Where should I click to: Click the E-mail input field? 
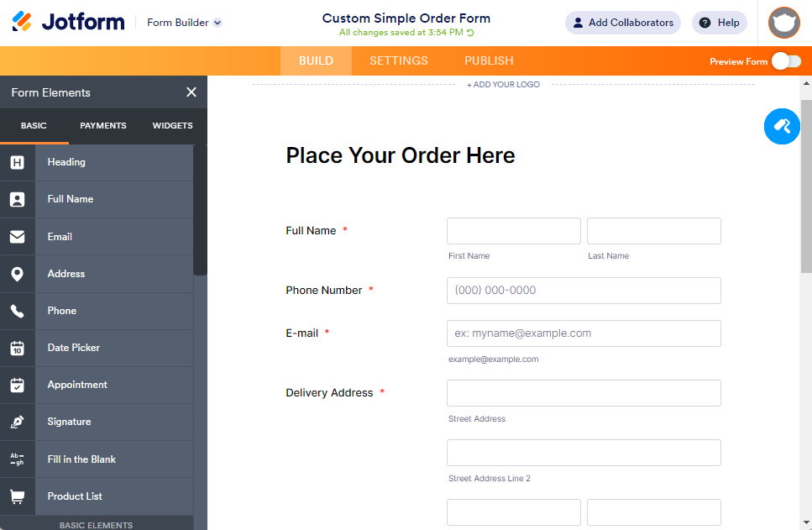(x=584, y=333)
